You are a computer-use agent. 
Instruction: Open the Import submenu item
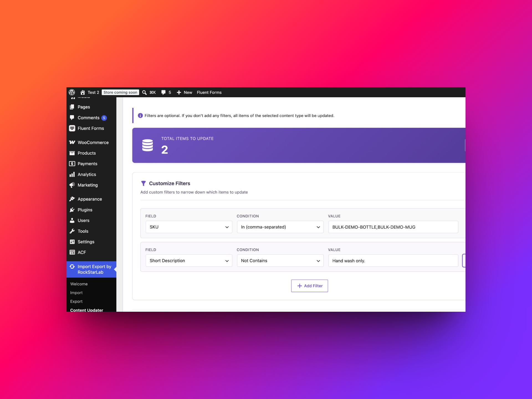coord(76,293)
